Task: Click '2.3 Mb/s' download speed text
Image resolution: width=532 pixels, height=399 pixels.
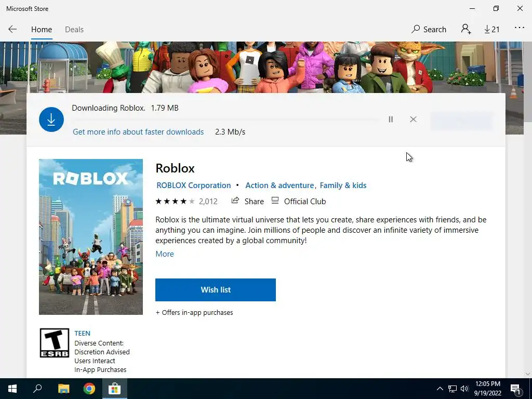Action: tap(230, 132)
